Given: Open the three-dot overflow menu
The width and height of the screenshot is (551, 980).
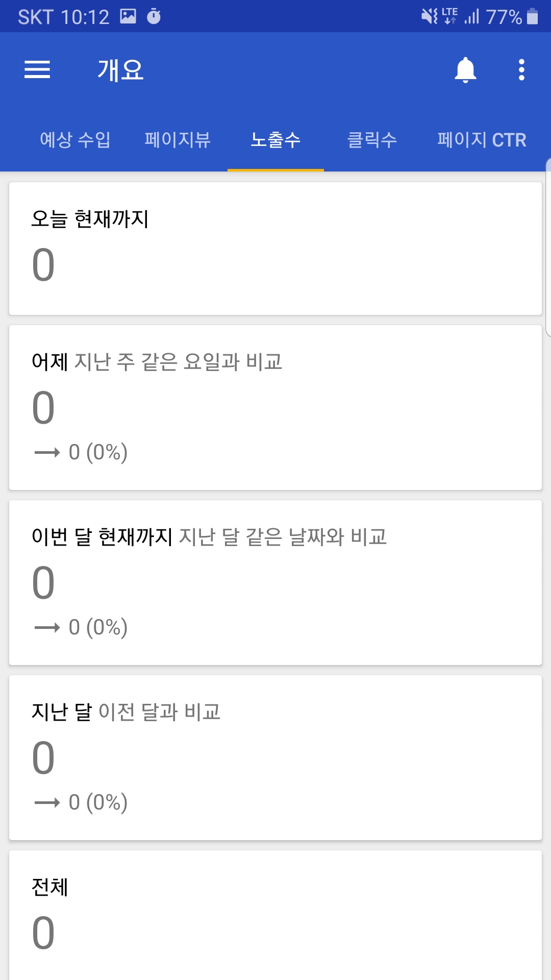Looking at the screenshot, I should tap(521, 69).
